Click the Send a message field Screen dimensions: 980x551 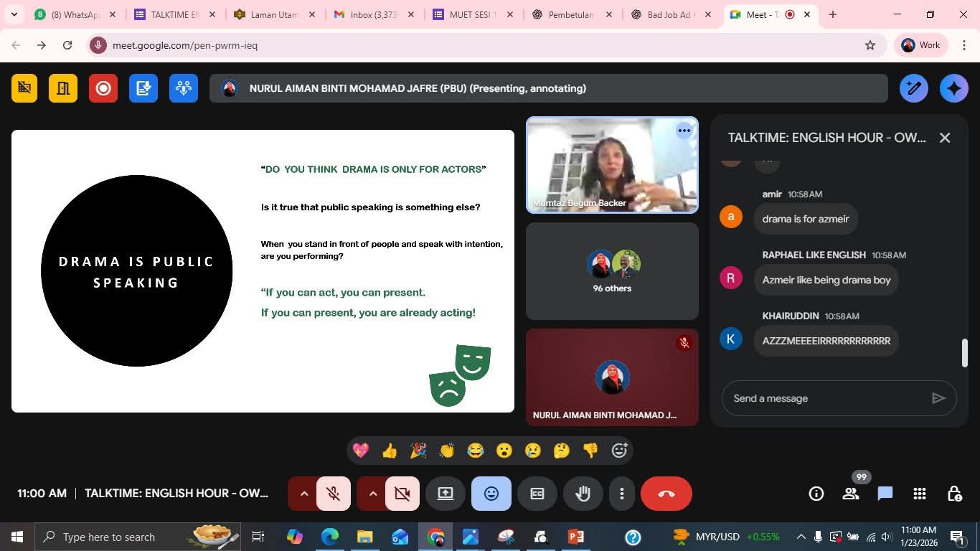(x=825, y=398)
